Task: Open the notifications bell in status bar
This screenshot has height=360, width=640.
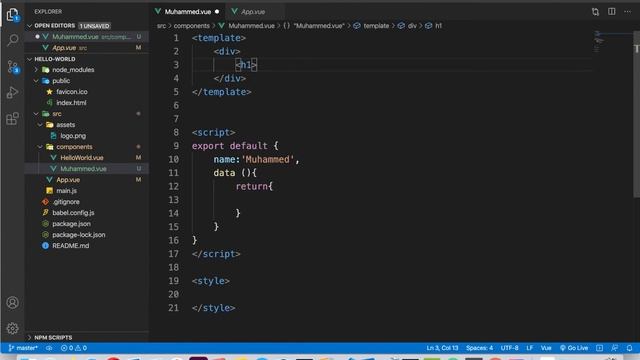Action: tap(629, 348)
